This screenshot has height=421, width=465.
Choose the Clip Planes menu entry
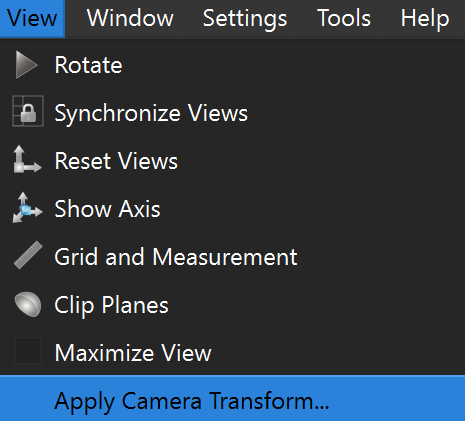click(111, 305)
